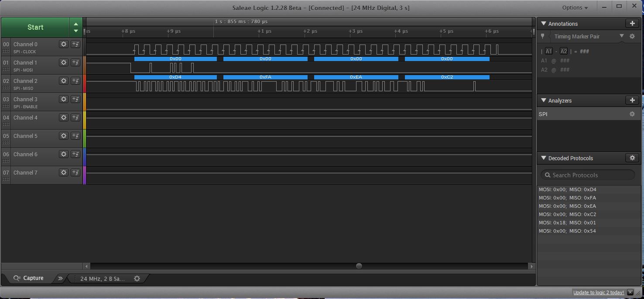The height and width of the screenshot is (299, 644).
Task: Increase capture setting with up arrow
Action: point(76,24)
